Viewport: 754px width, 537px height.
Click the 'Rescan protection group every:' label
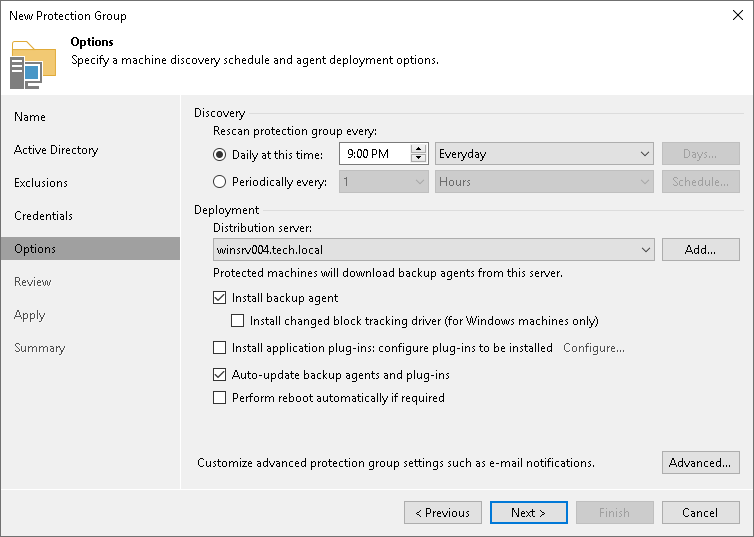tap(295, 131)
